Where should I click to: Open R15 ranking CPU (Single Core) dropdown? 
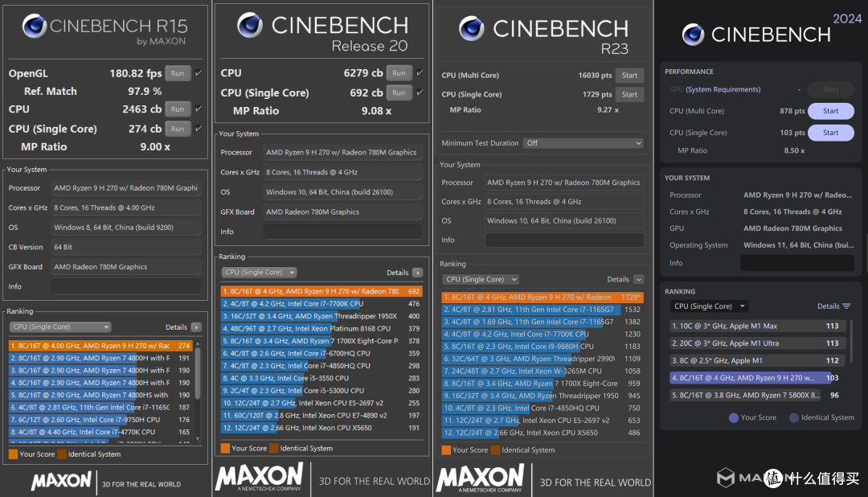coord(59,327)
